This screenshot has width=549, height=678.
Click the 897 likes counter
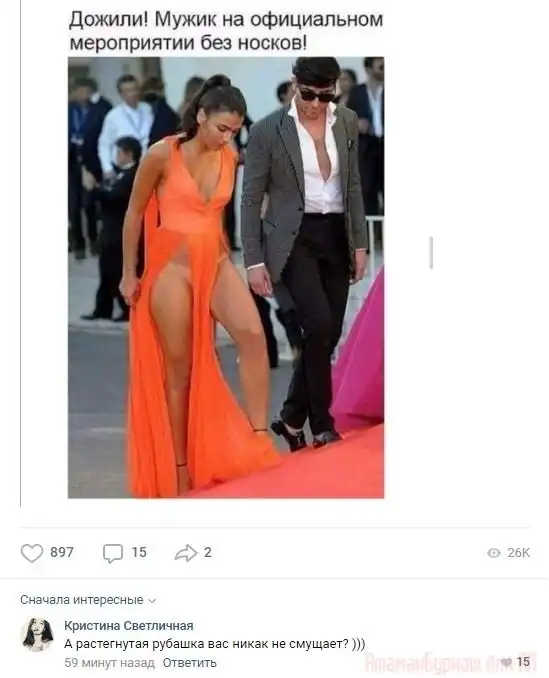click(x=62, y=552)
